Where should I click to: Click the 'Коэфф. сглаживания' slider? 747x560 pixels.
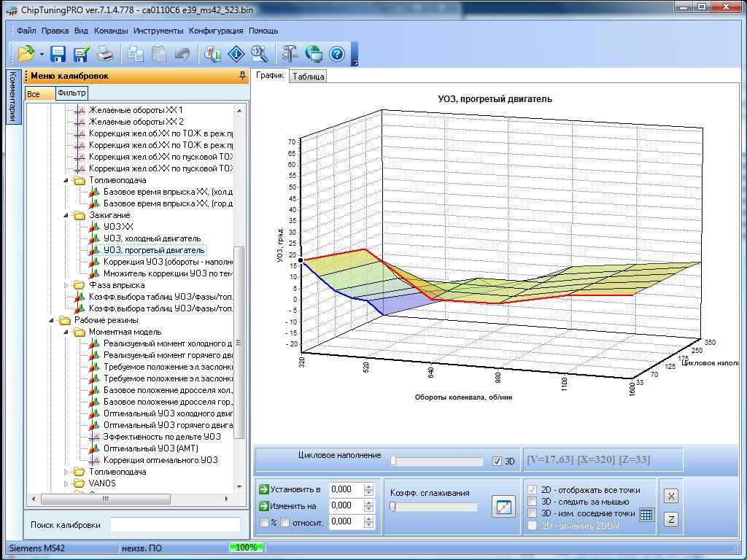[x=433, y=507]
